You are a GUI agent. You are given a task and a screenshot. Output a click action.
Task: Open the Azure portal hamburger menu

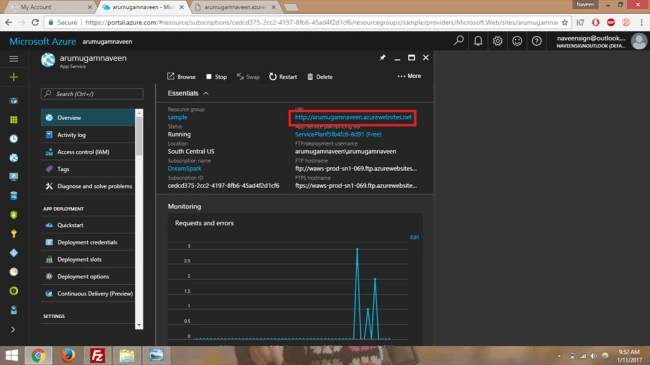14,59
